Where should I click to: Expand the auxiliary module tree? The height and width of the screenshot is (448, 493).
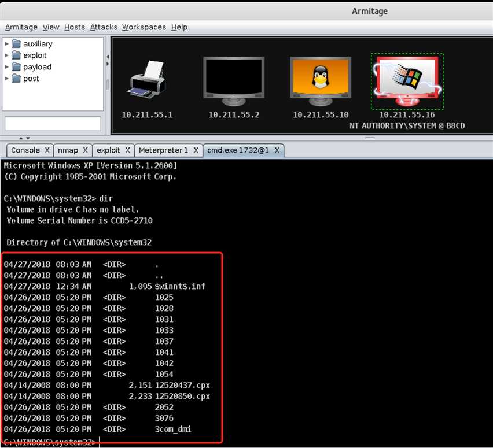[6, 44]
